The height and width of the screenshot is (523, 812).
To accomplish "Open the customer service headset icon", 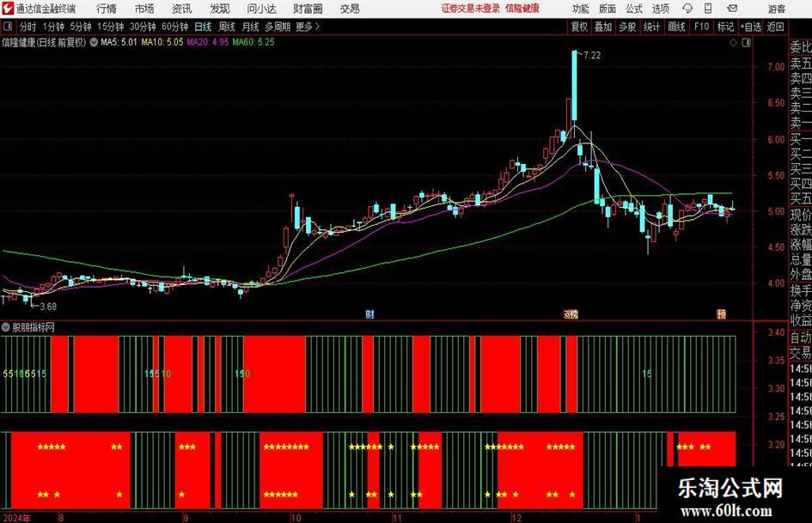I will coord(687,9).
